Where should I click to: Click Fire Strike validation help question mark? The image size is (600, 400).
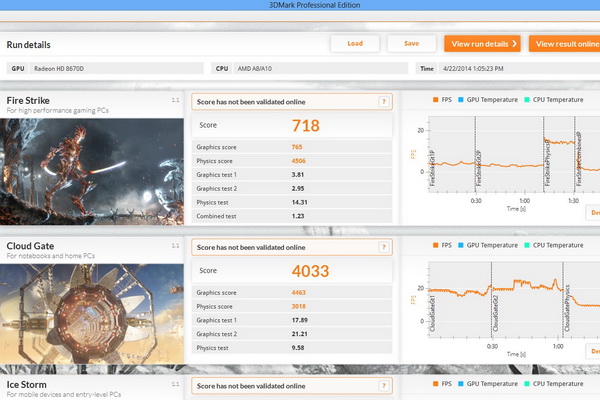[384, 102]
